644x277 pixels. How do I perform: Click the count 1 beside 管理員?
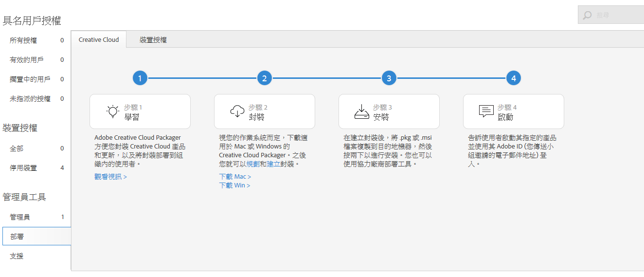click(62, 217)
